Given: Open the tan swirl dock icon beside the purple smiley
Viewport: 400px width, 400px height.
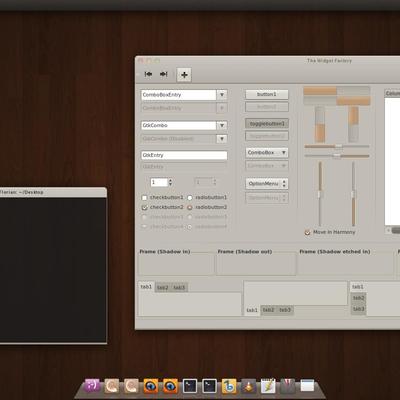Looking at the screenshot, I should pyautogui.click(x=112, y=386).
